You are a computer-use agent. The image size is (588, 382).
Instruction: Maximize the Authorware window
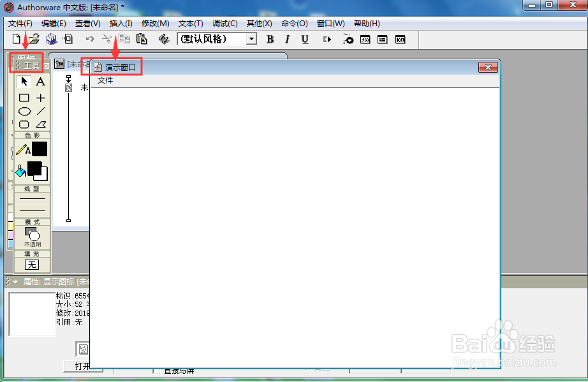[549, 5]
